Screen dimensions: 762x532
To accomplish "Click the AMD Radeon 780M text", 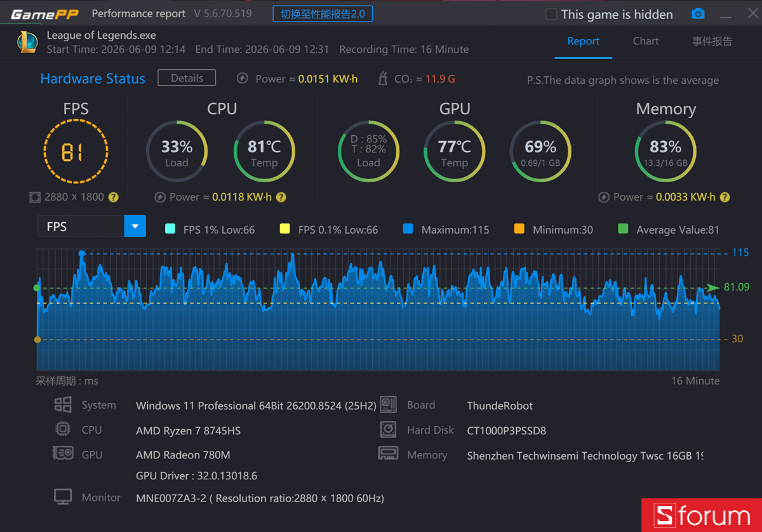I will (x=183, y=455).
